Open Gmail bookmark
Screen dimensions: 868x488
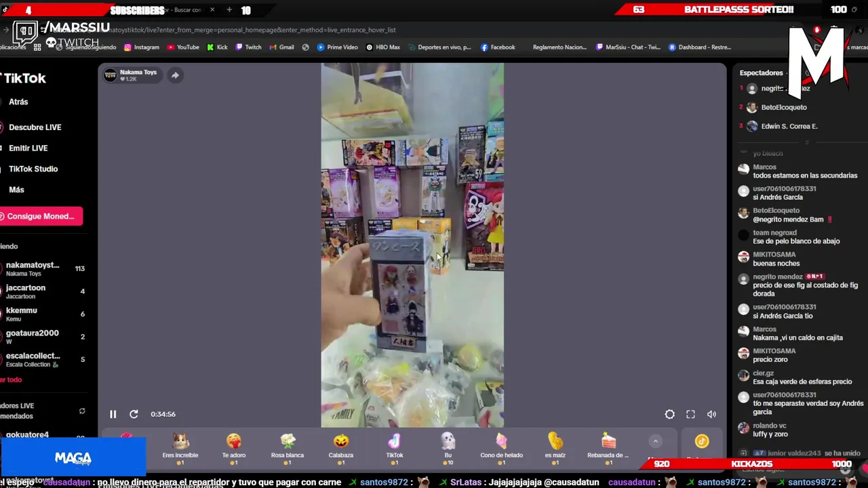point(281,47)
